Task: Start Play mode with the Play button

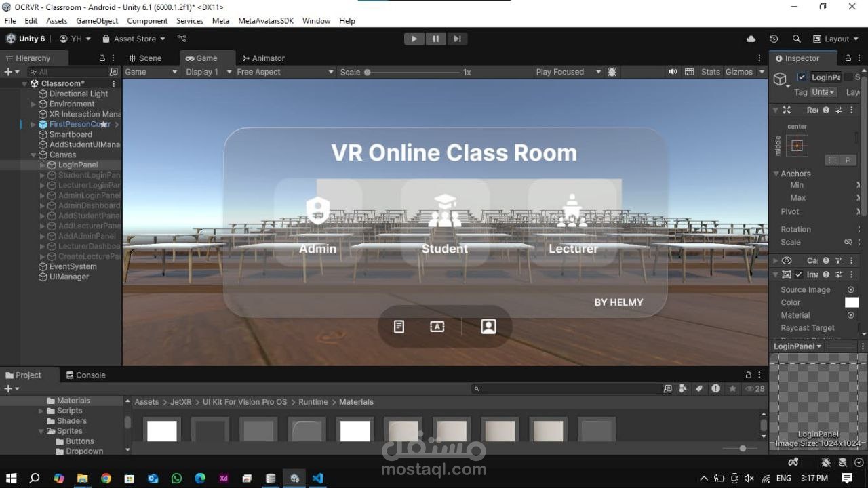Action: click(414, 39)
